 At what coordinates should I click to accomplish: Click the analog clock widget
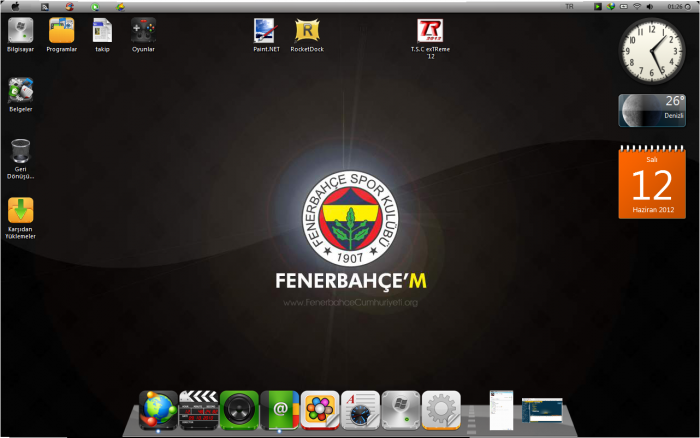[x=652, y=51]
